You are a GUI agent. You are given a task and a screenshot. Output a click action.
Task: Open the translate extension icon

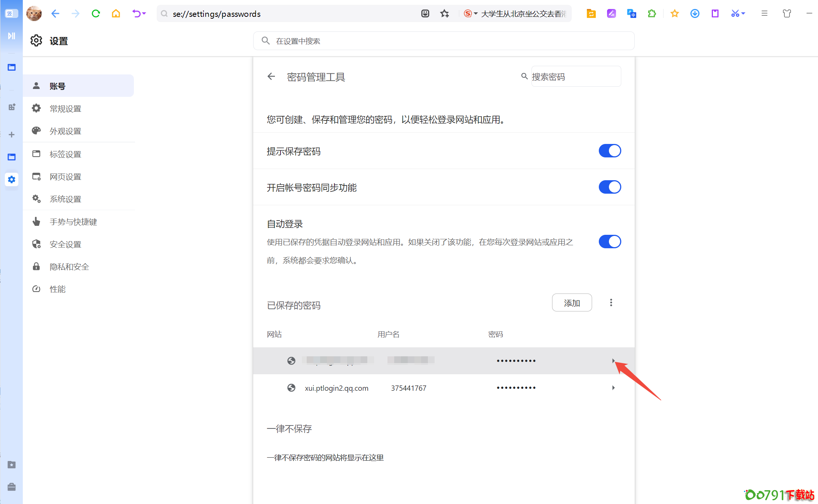point(631,14)
